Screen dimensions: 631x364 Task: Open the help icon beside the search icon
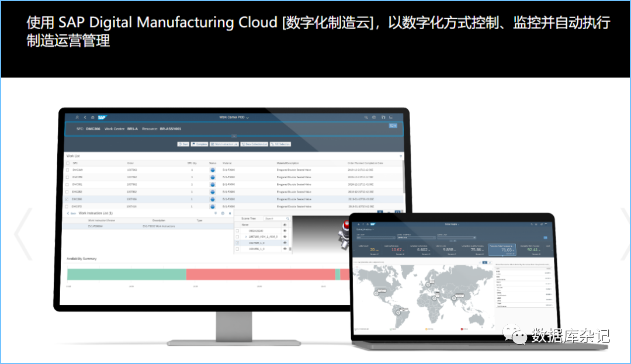pos(374,117)
